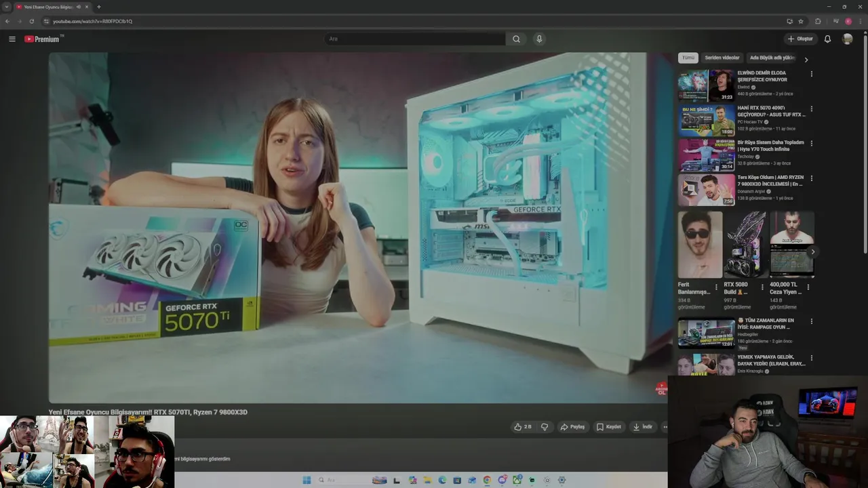Save video with Kaydet button
This screenshot has width=868, height=488.
click(609, 427)
